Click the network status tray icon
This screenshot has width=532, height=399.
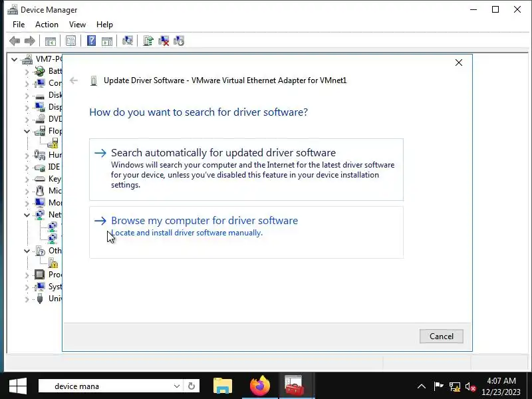pyautogui.click(x=455, y=386)
